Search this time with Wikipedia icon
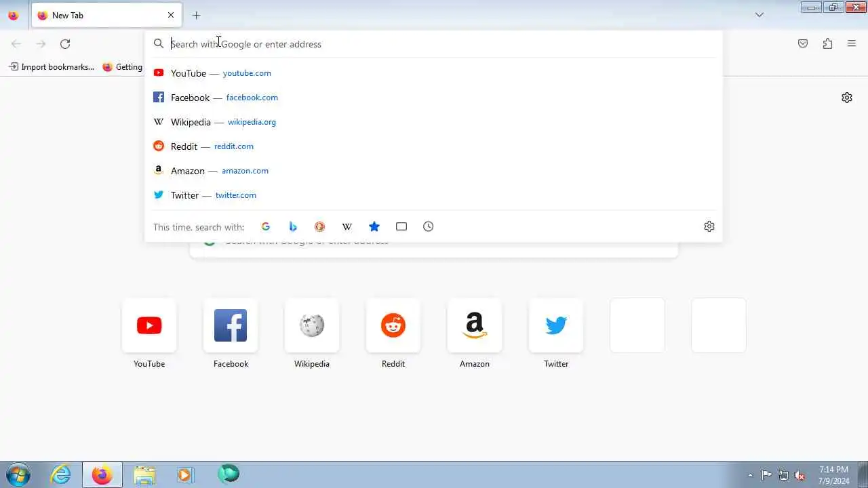 347,226
